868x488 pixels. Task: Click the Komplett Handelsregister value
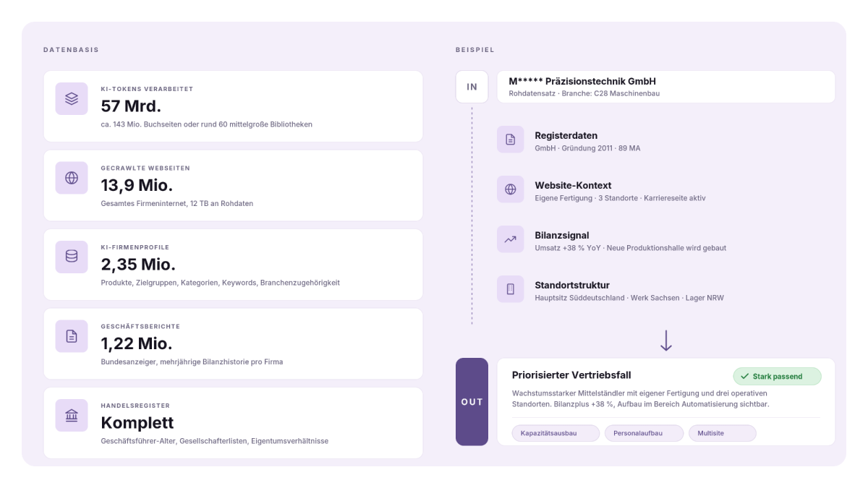pyautogui.click(x=137, y=422)
